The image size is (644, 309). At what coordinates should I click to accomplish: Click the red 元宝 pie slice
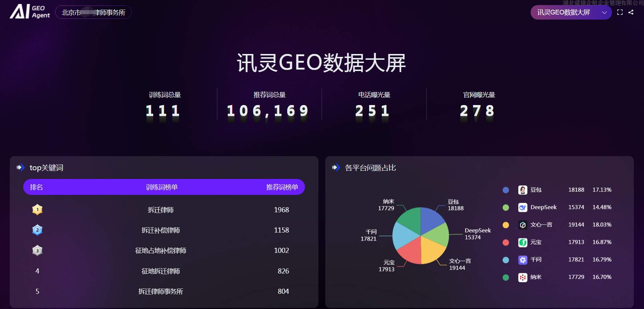coord(411,252)
